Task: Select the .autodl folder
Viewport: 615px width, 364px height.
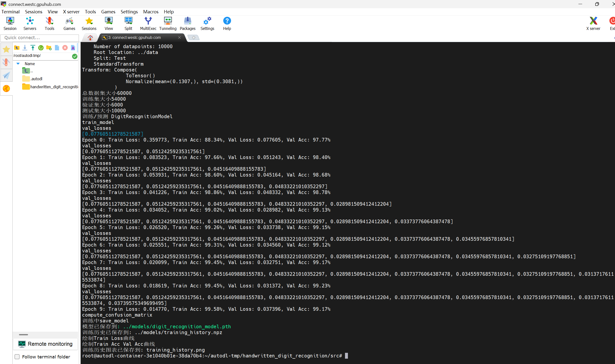Action: tap(32, 79)
